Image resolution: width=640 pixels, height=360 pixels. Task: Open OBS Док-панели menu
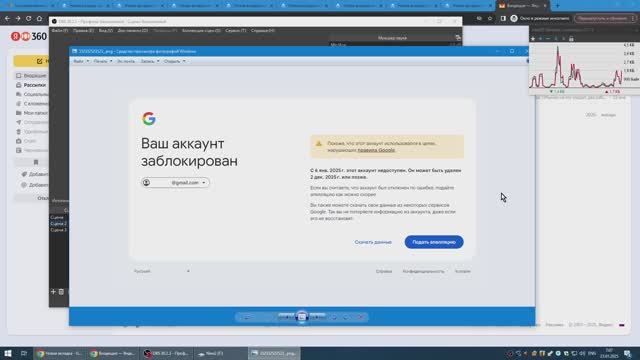pyautogui.click(x=133, y=31)
